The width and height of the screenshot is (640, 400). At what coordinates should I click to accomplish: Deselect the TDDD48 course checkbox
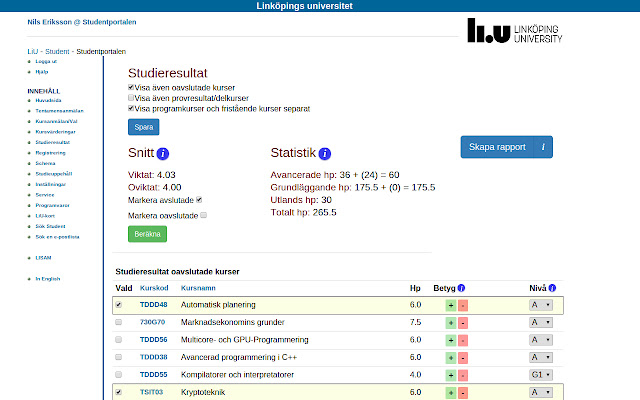pos(118,305)
